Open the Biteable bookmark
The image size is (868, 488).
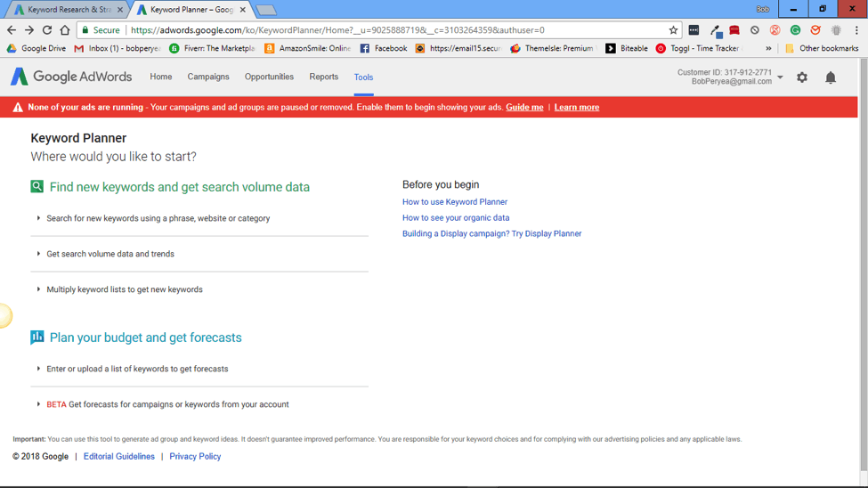(627, 48)
